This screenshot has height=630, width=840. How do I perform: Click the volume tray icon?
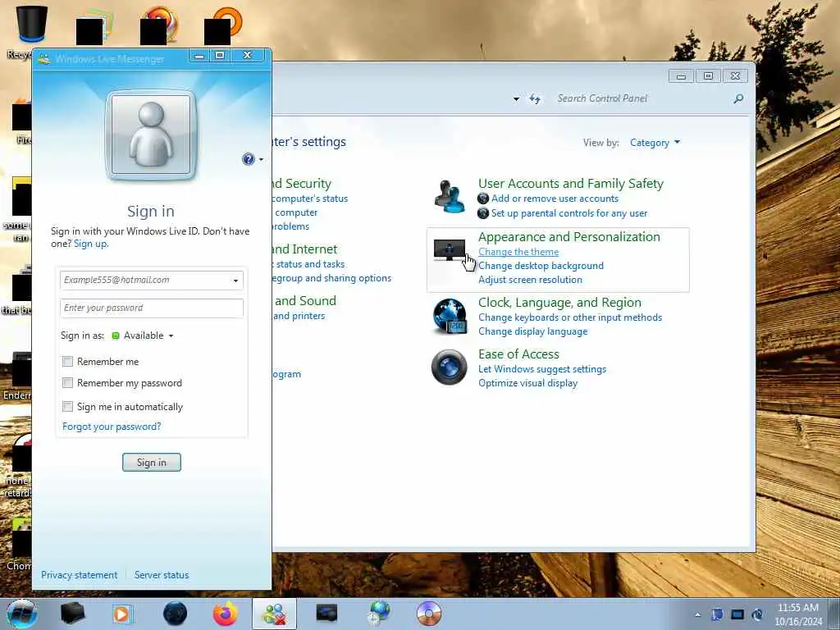(x=757, y=614)
